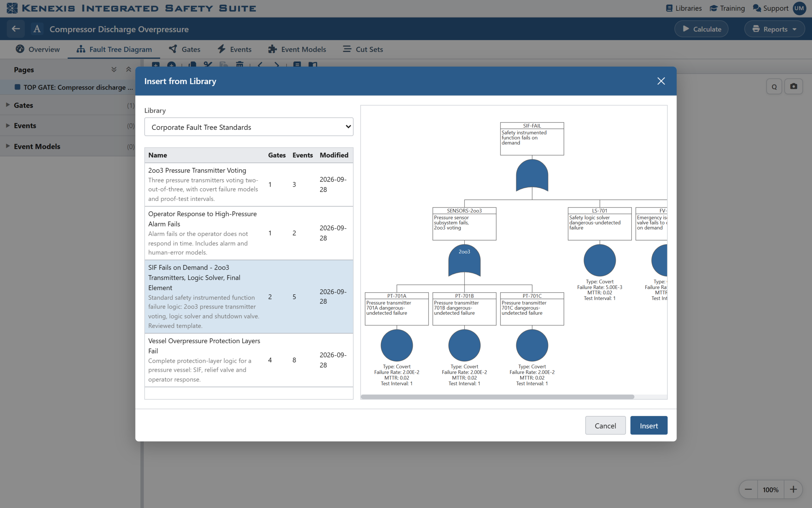Click the round plus add icon in toolbar
812x508 pixels.
click(x=172, y=64)
